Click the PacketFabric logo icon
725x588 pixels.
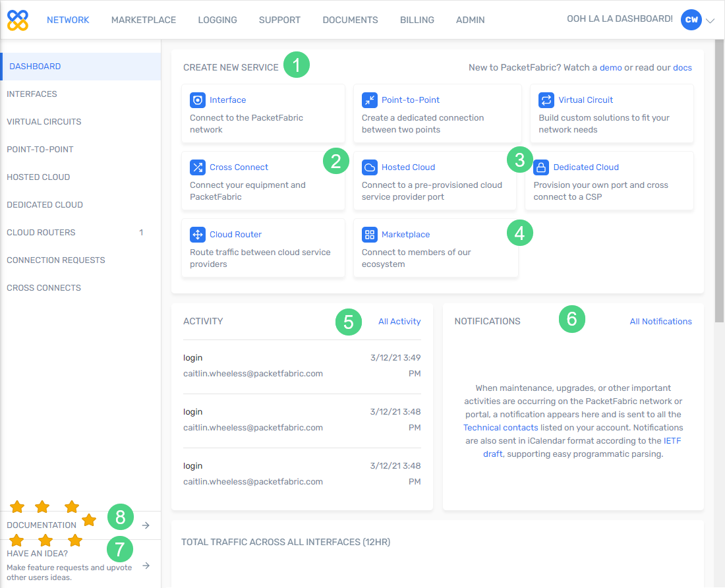coord(18,20)
